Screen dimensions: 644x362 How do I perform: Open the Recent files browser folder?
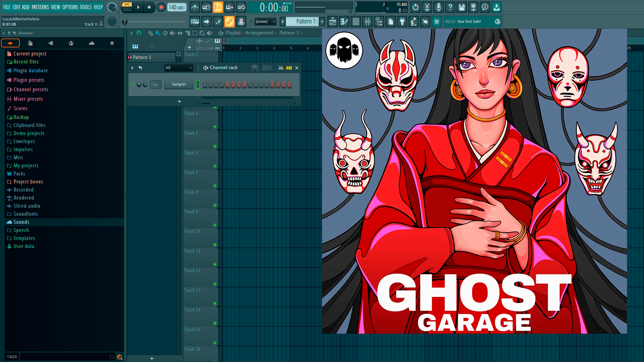pyautogui.click(x=26, y=62)
